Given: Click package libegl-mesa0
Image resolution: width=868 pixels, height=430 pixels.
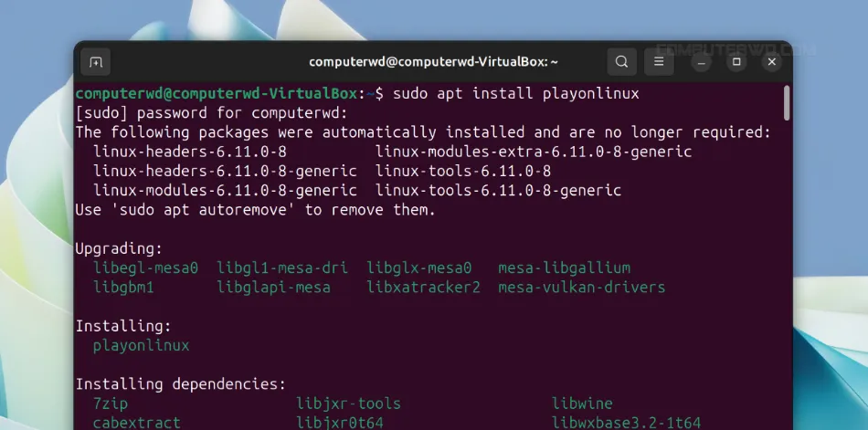Looking at the screenshot, I should 145,267.
